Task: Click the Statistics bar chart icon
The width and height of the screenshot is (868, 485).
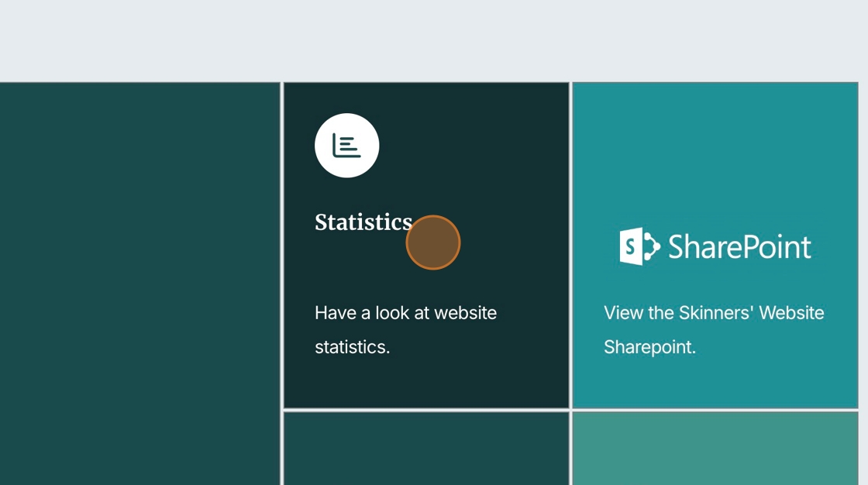Action: [346, 146]
